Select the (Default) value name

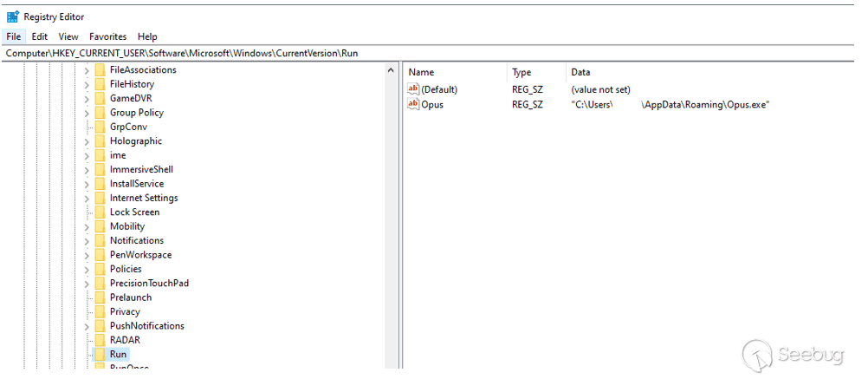pos(439,90)
